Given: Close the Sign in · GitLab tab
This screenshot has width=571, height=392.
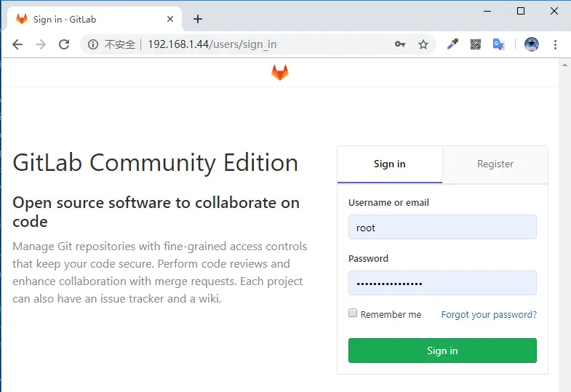Looking at the screenshot, I should point(170,19).
